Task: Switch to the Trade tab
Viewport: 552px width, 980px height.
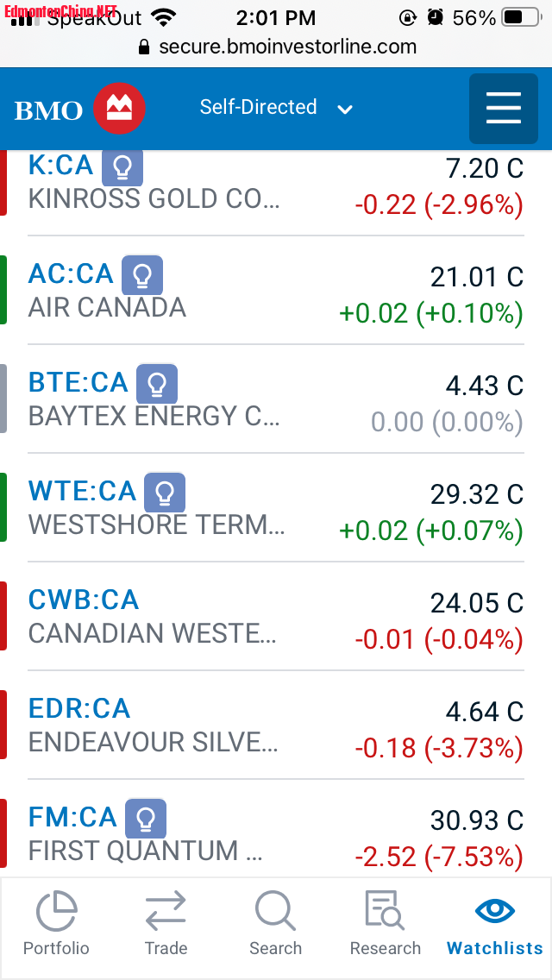Action: [166, 924]
